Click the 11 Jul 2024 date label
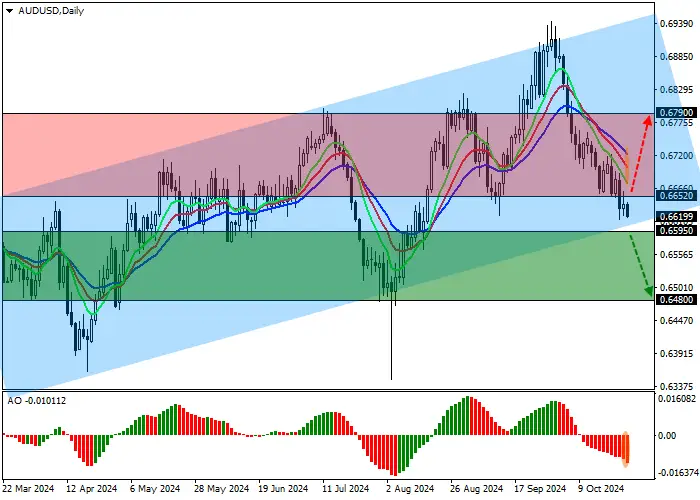The height and width of the screenshot is (500, 700). pyautogui.click(x=346, y=489)
